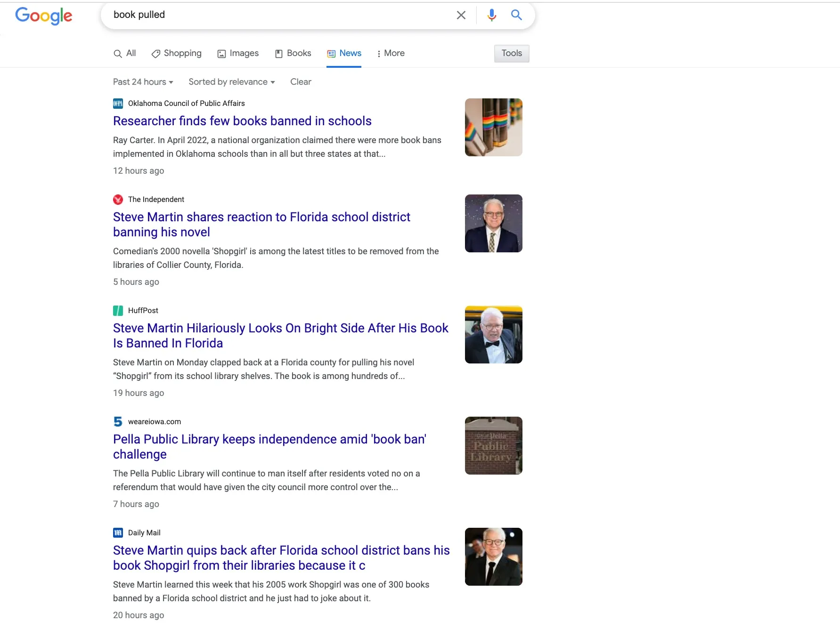Start voice search with microphone icon
Image resolution: width=840 pixels, height=629 pixels.
tap(491, 15)
